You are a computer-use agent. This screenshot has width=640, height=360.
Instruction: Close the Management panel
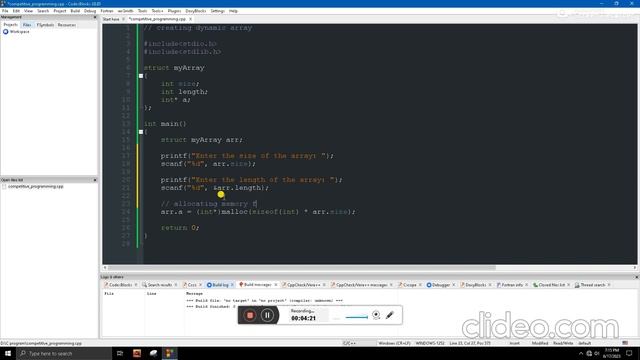(95, 17)
